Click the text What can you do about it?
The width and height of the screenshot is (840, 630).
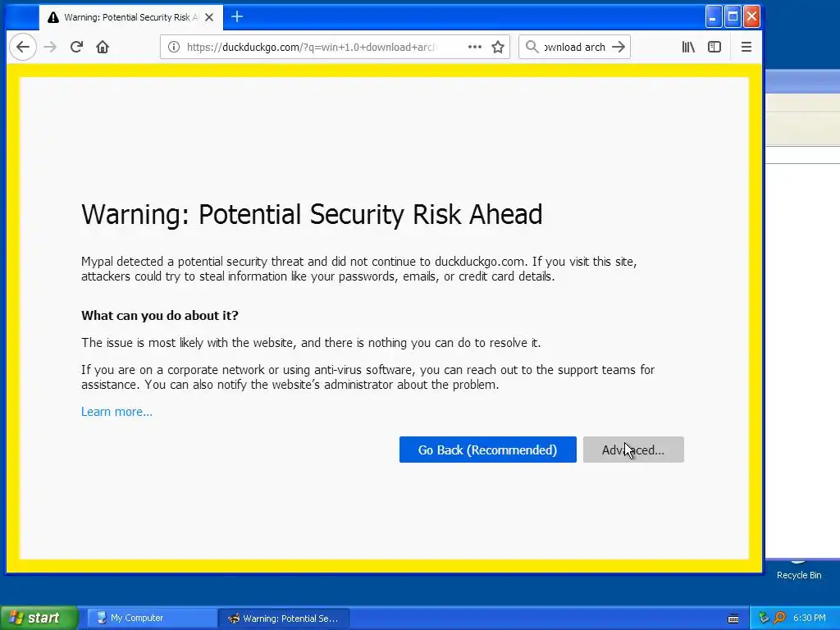pyautogui.click(x=160, y=315)
